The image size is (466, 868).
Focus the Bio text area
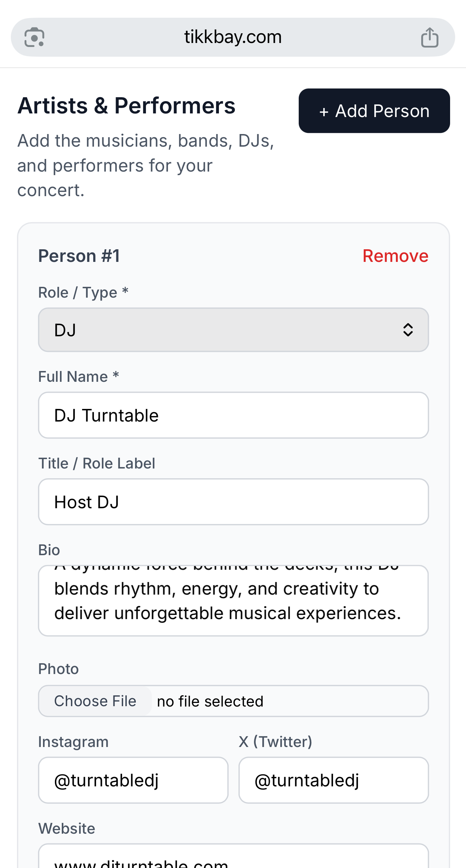[x=233, y=601]
